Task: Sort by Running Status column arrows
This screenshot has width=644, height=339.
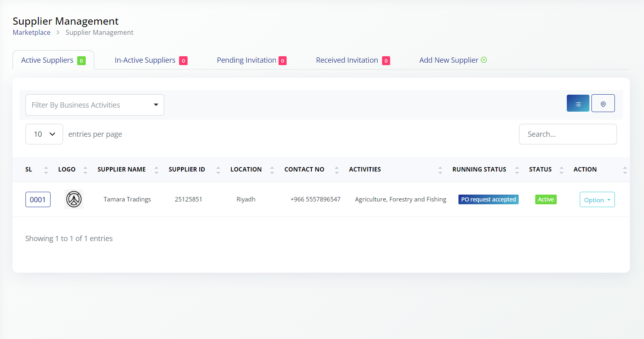Action: (x=517, y=170)
